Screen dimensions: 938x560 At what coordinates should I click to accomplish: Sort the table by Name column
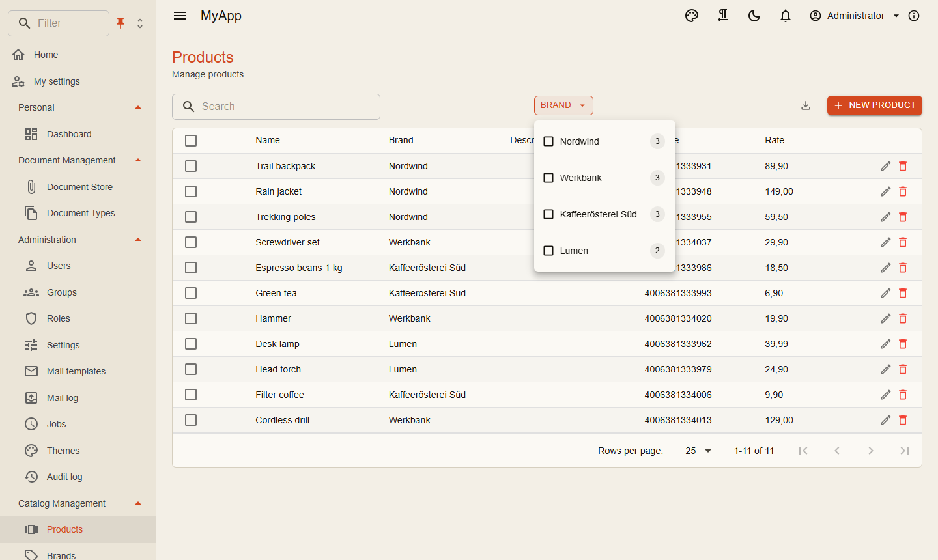tap(268, 140)
